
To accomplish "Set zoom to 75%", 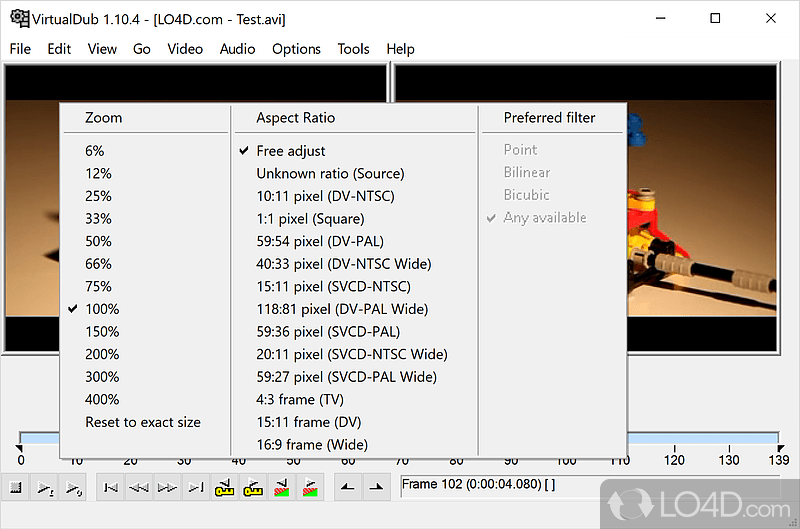I will [145, 286].
